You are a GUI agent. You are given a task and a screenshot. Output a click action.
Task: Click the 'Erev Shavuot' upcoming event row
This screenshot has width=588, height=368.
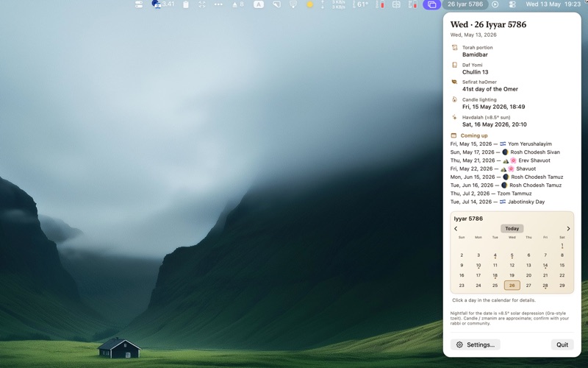click(501, 160)
